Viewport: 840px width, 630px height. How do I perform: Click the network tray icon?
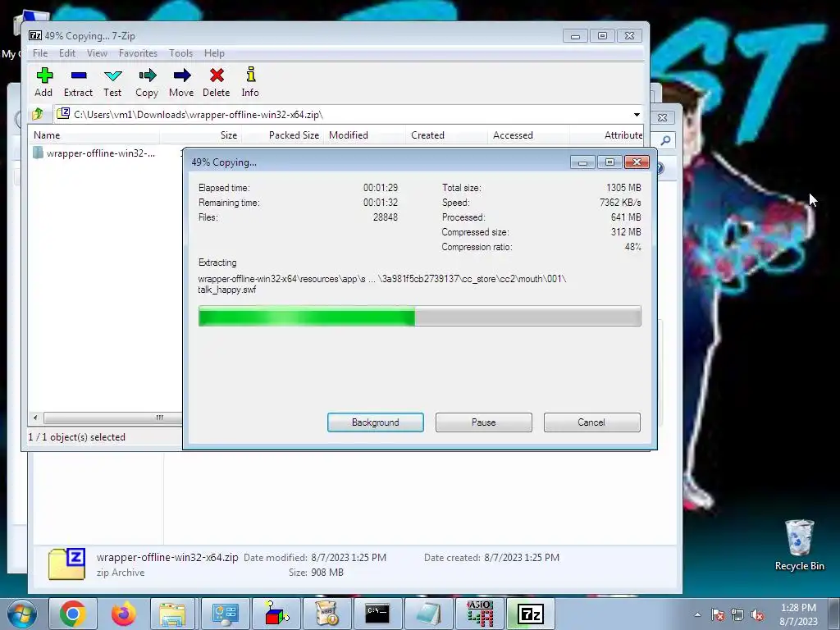pos(737,614)
